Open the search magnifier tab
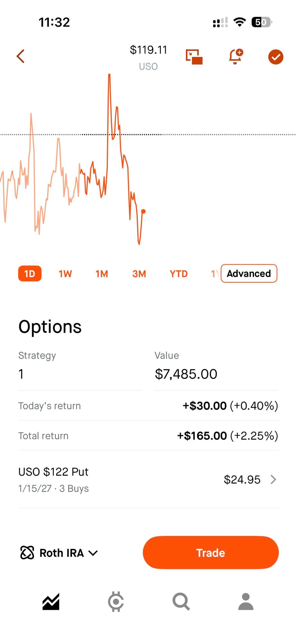This screenshot has width=297, height=644. pos(181,602)
